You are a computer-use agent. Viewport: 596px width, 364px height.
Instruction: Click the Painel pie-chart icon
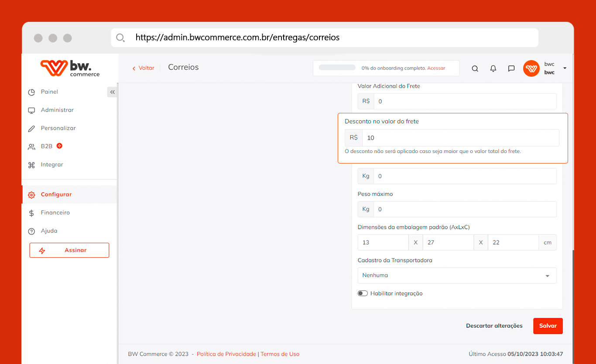tap(31, 92)
